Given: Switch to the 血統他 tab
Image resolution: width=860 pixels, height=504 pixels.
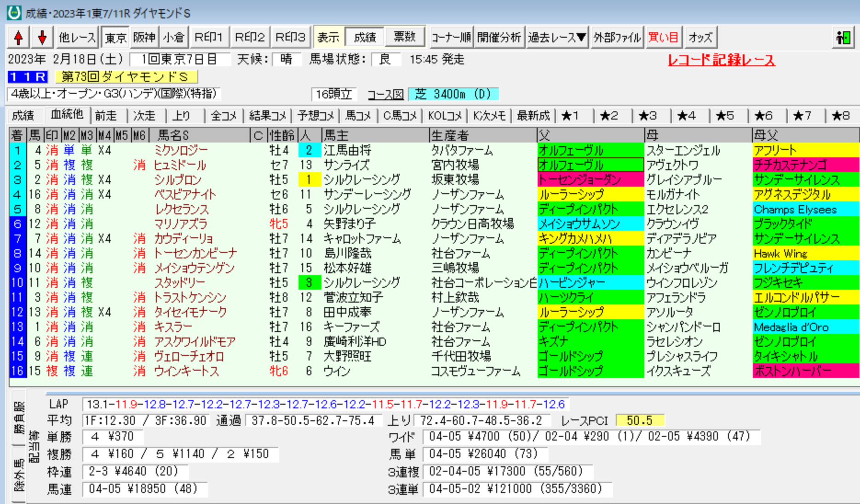Looking at the screenshot, I should (x=67, y=115).
